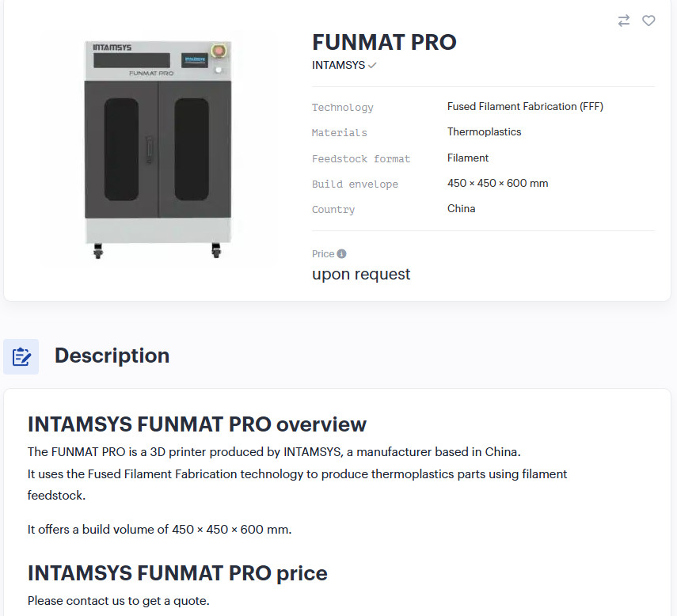Click the Build envelope specification label
Image resolution: width=677 pixels, height=616 pixels.
point(355,184)
